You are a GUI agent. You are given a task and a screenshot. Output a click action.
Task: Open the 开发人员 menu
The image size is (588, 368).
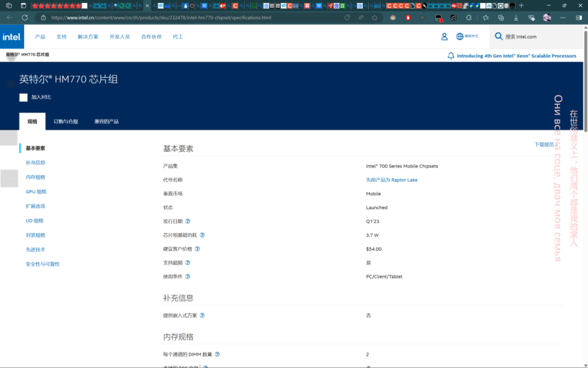(x=119, y=37)
